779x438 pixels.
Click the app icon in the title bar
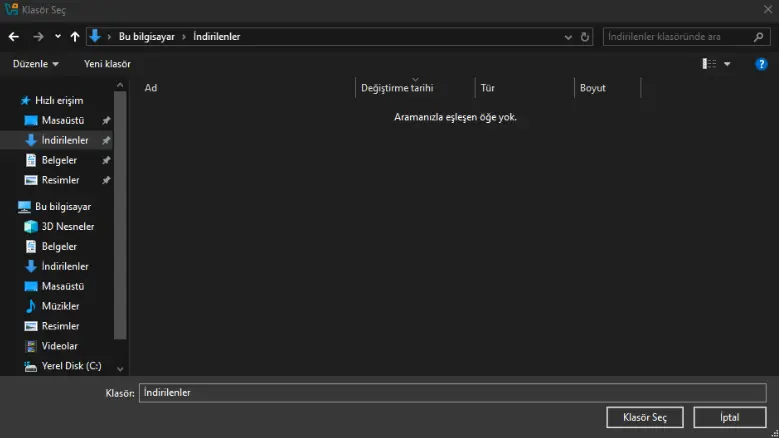(11, 9)
